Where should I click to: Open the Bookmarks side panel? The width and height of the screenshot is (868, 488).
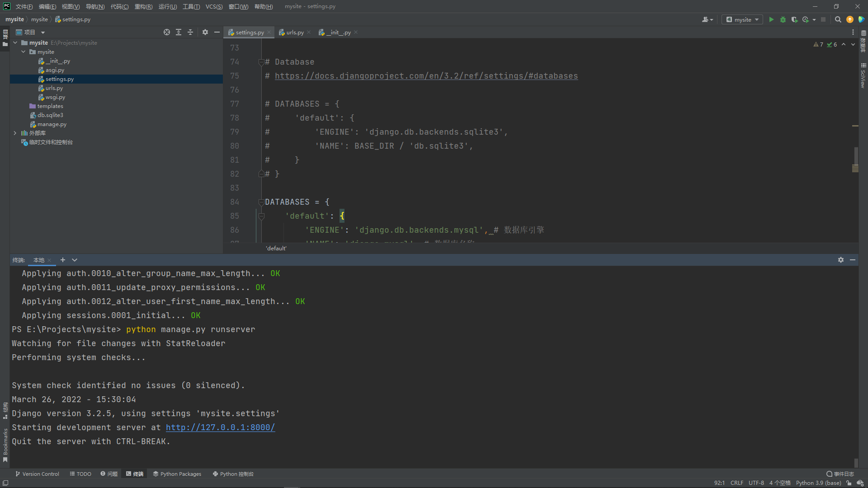click(5, 445)
